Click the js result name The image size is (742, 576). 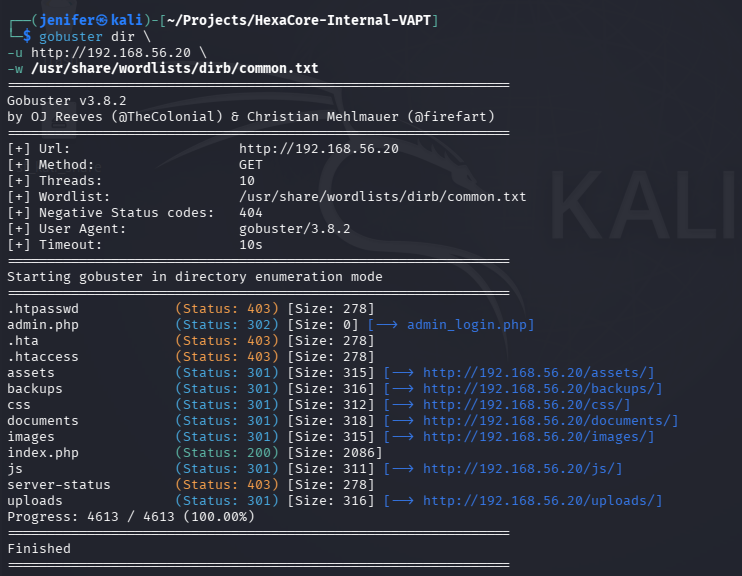[15, 469]
